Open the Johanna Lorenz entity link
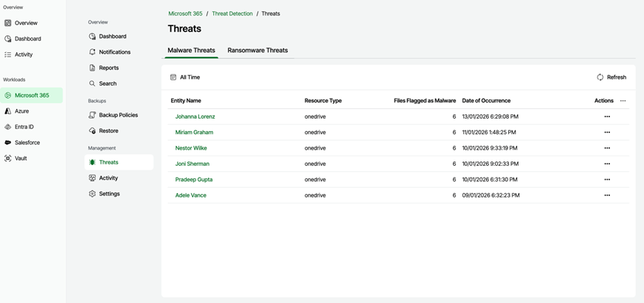This screenshot has height=303, width=644. (195, 116)
